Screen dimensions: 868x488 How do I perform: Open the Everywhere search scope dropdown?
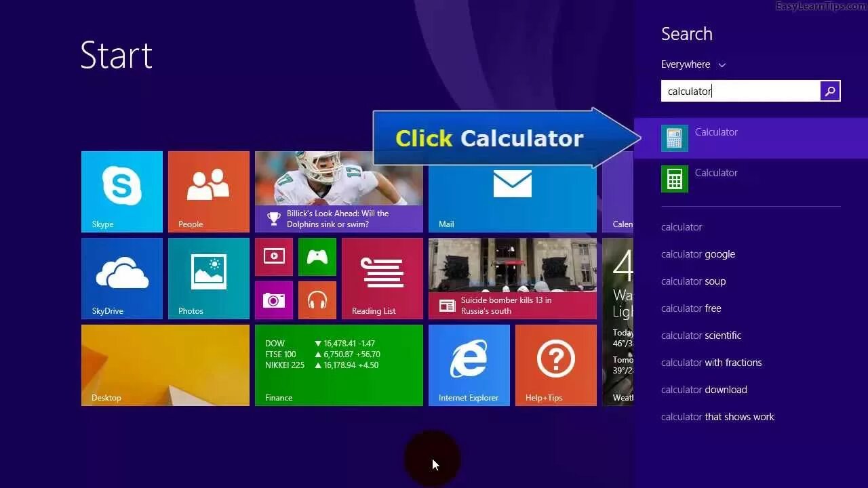point(693,64)
